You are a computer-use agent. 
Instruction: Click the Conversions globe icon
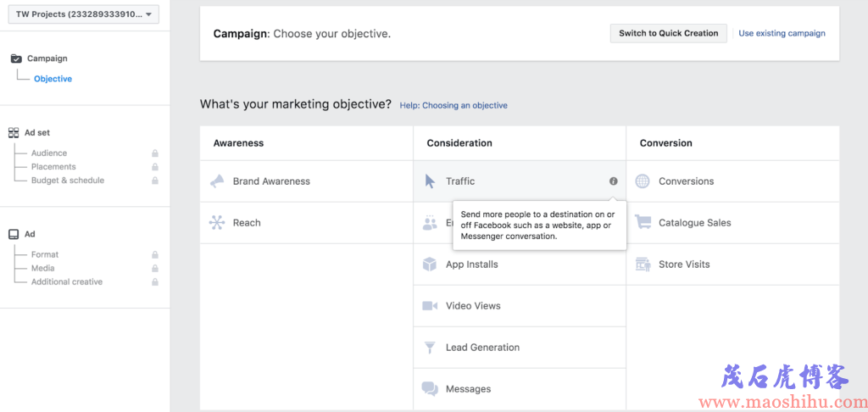(643, 181)
